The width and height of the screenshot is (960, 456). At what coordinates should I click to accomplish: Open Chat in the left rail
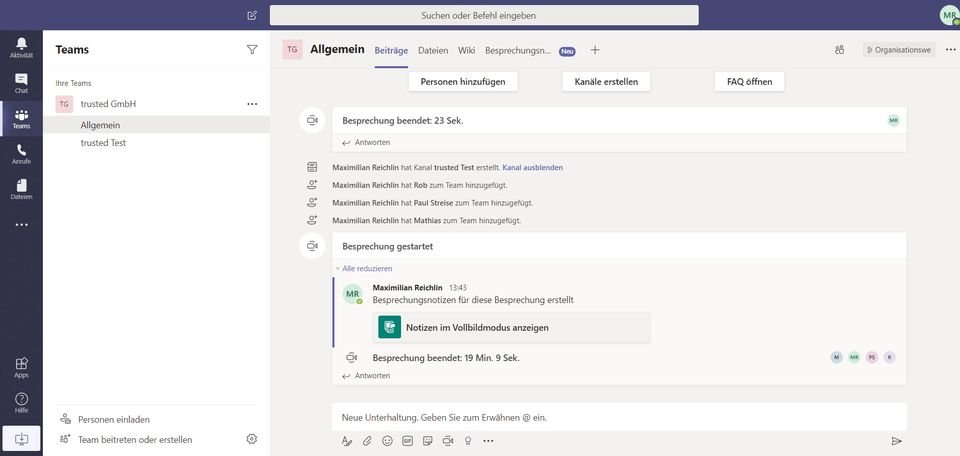(x=21, y=83)
